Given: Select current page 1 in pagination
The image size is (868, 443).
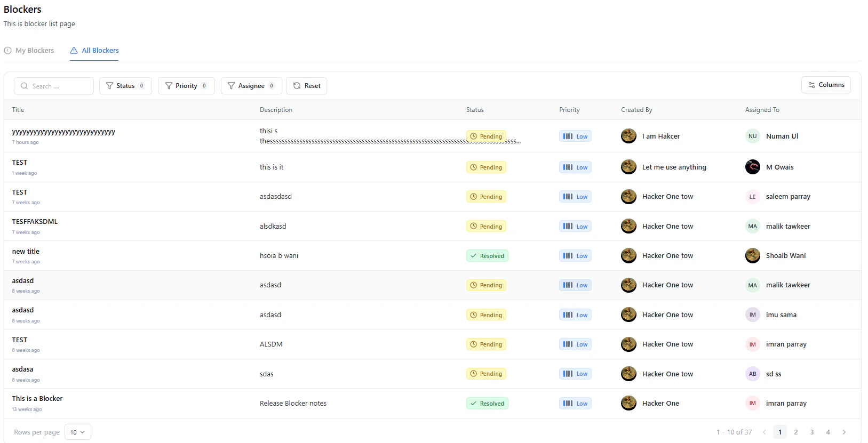Looking at the screenshot, I should (x=780, y=432).
